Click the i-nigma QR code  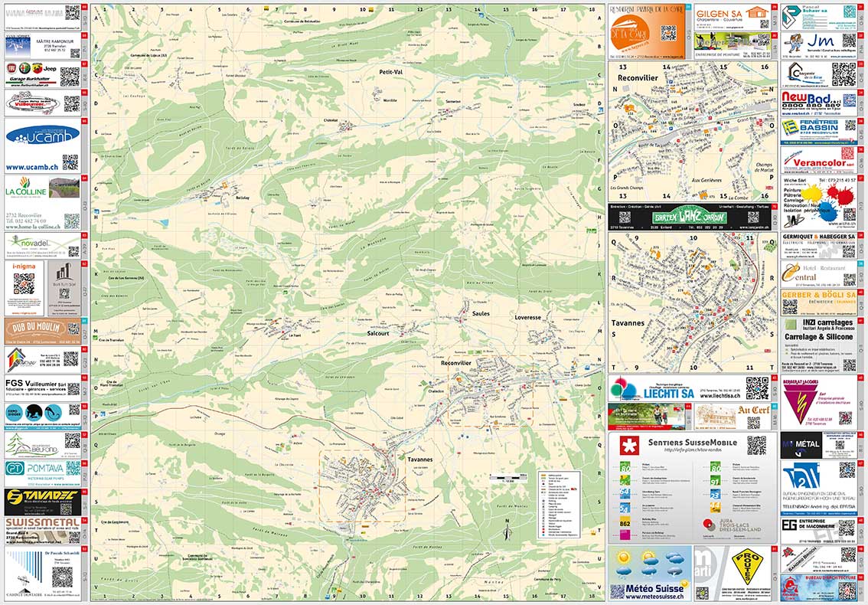click(x=24, y=284)
